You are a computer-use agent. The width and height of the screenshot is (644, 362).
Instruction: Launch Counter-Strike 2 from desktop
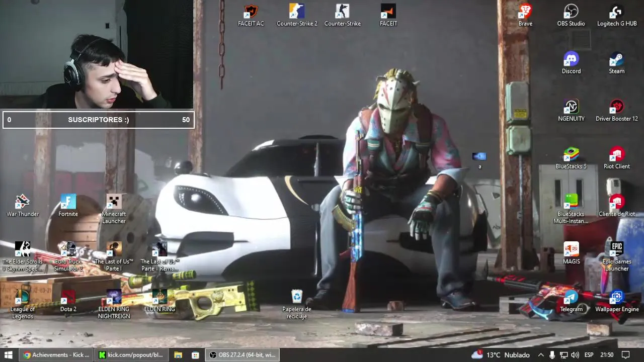coord(297,15)
